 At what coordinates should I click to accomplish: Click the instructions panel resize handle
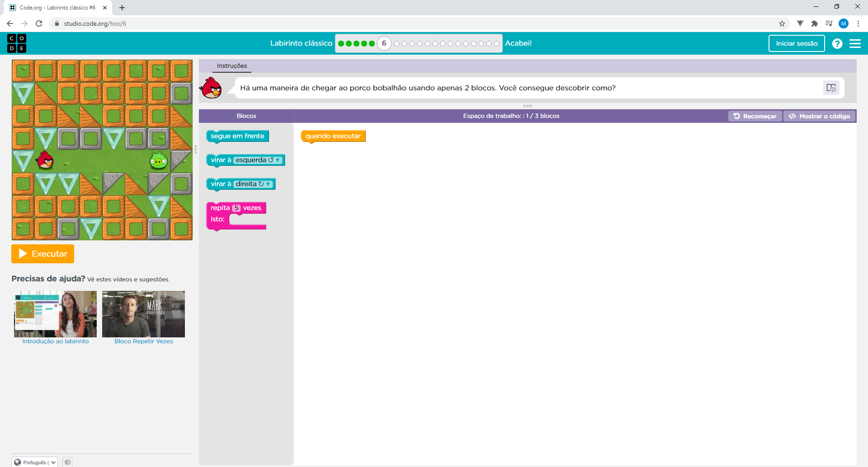coord(528,106)
